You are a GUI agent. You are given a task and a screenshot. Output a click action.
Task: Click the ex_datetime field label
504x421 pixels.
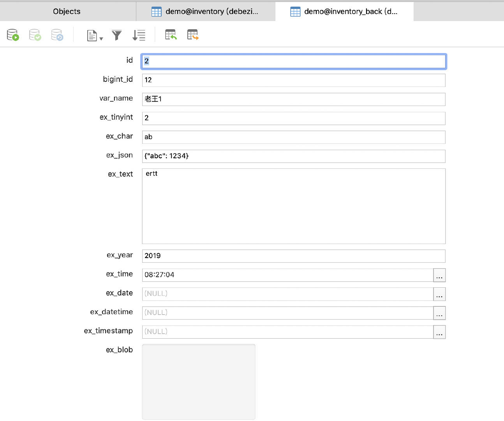click(x=111, y=312)
